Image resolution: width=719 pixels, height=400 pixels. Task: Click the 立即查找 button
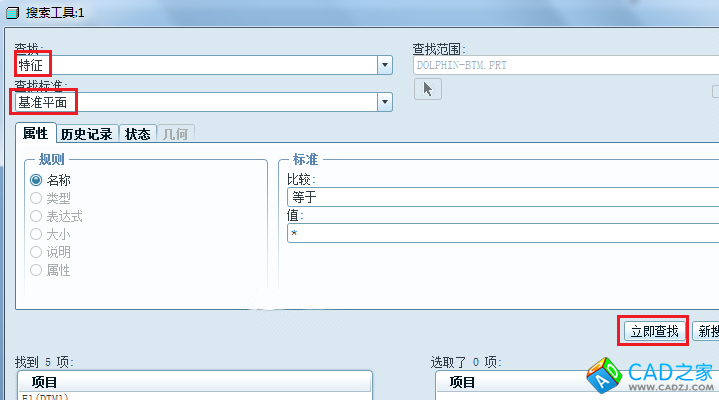tap(653, 331)
